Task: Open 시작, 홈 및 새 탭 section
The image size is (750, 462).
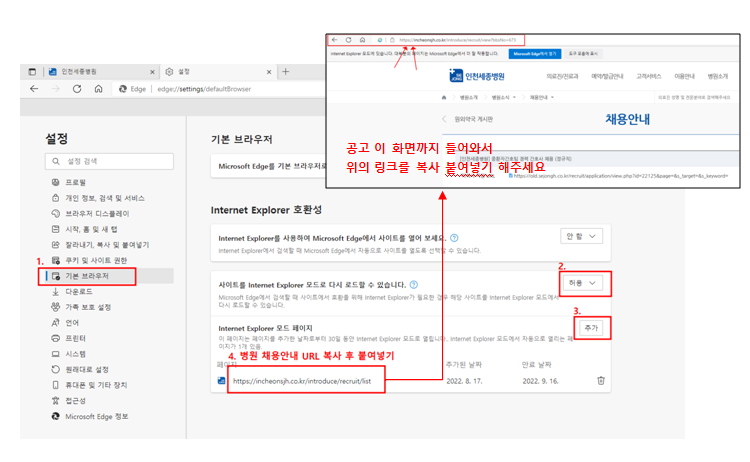Action: point(91,229)
